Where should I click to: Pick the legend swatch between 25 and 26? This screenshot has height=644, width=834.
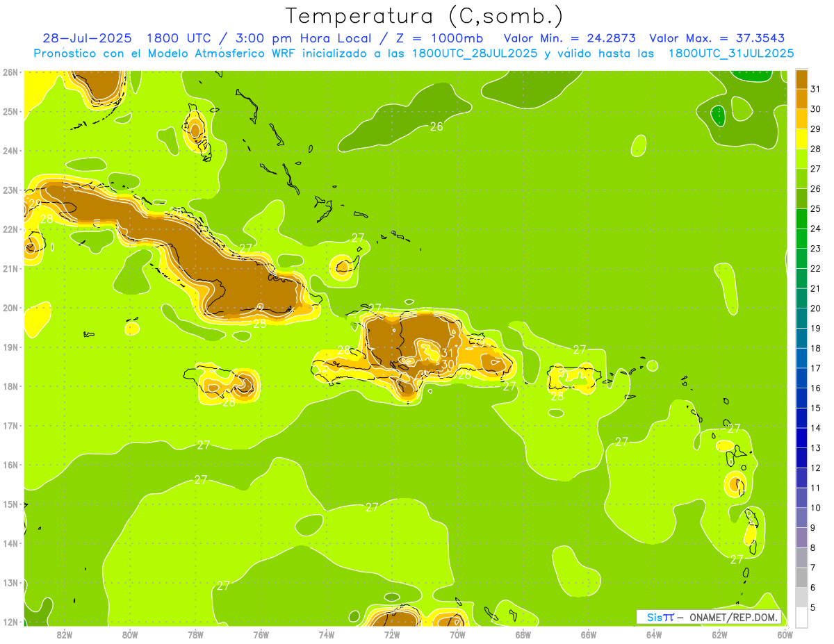click(x=801, y=199)
